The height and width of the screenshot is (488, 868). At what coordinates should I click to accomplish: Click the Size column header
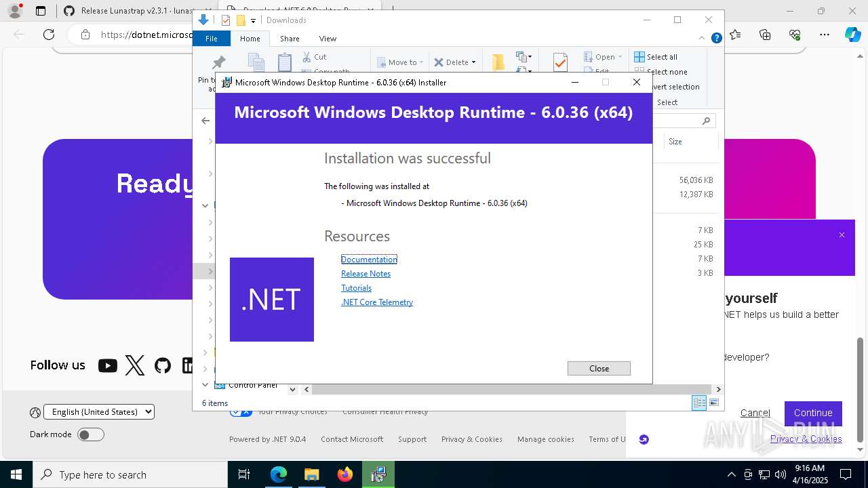tap(690, 142)
